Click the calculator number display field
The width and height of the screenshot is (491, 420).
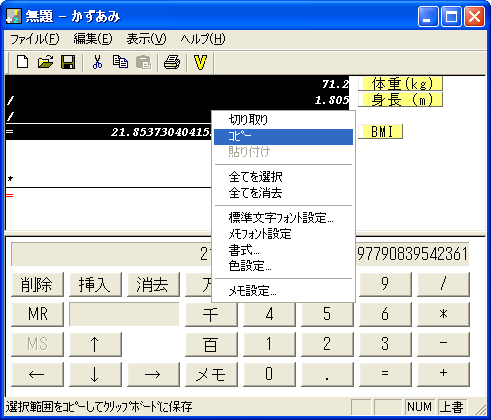pyautogui.click(x=240, y=254)
